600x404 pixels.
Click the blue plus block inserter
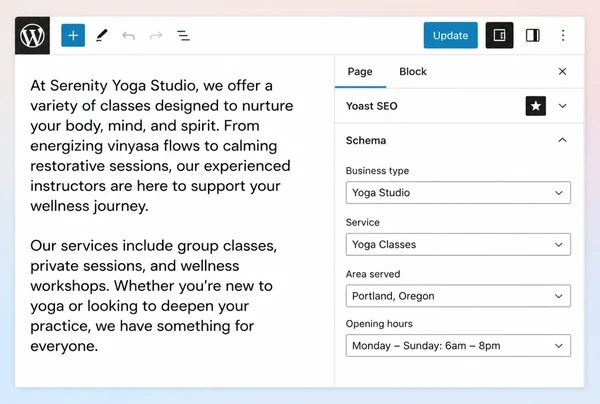tap(73, 36)
